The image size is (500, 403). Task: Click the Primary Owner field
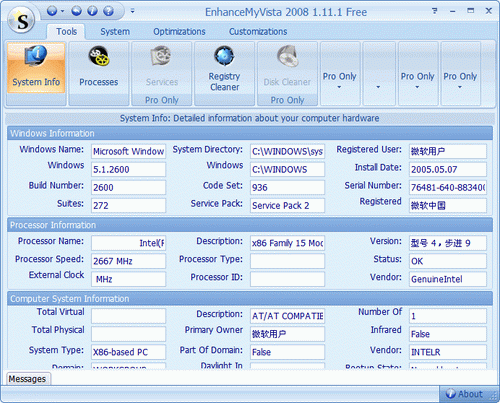[287, 334]
